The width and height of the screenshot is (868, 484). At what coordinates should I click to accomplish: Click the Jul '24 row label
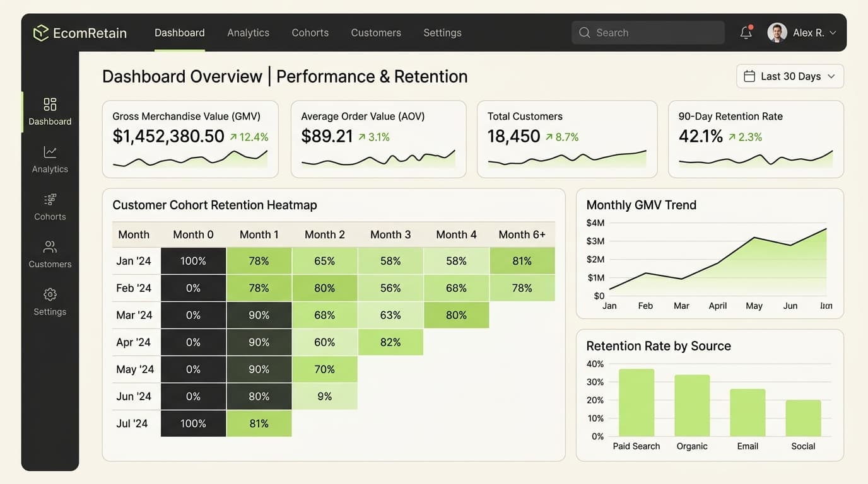click(x=132, y=423)
